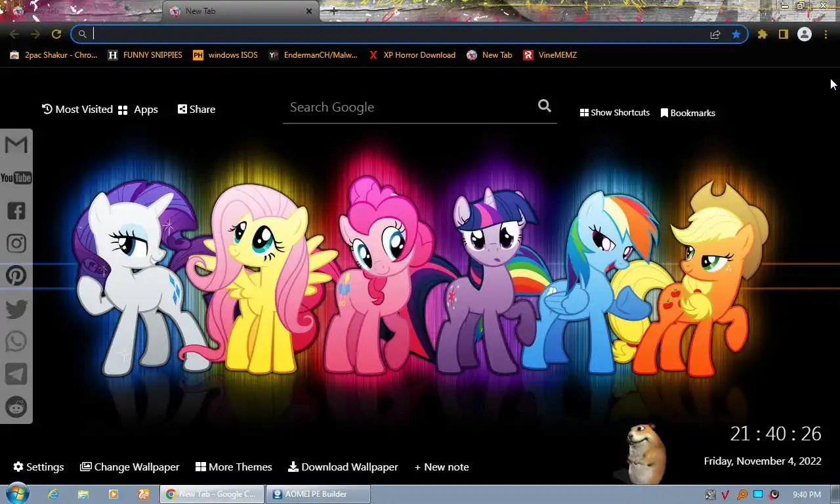Open file explorer from taskbar
The width and height of the screenshot is (840, 504).
click(x=83, y=494)
